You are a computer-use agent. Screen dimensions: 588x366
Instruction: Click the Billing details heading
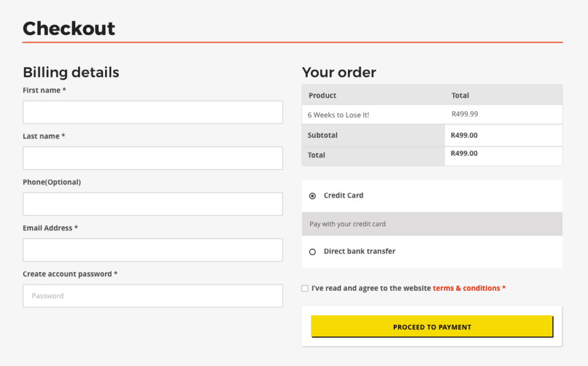click(x=71, y=72)
